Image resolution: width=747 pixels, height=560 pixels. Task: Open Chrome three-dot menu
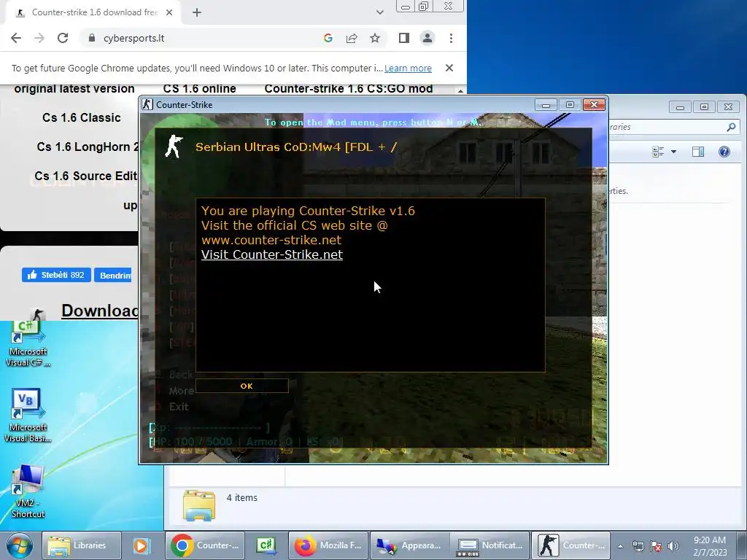pyautogui.click(x=451, y=38)
